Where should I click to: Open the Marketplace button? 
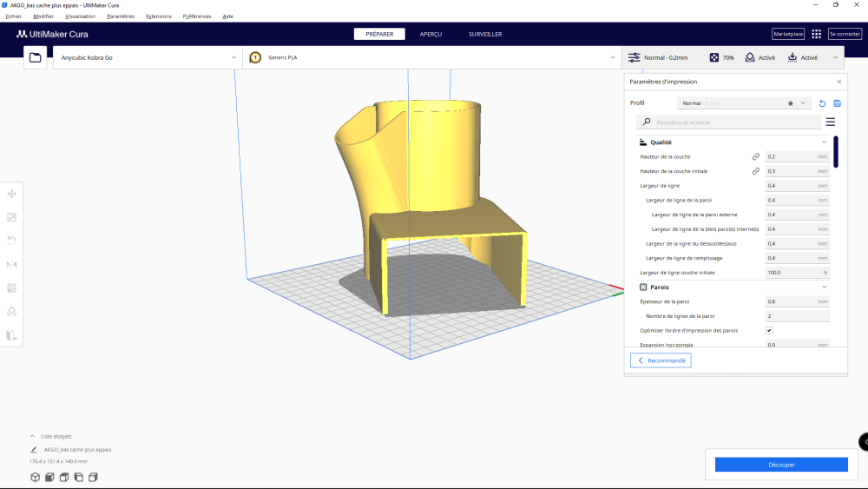(x=788, y=34)
